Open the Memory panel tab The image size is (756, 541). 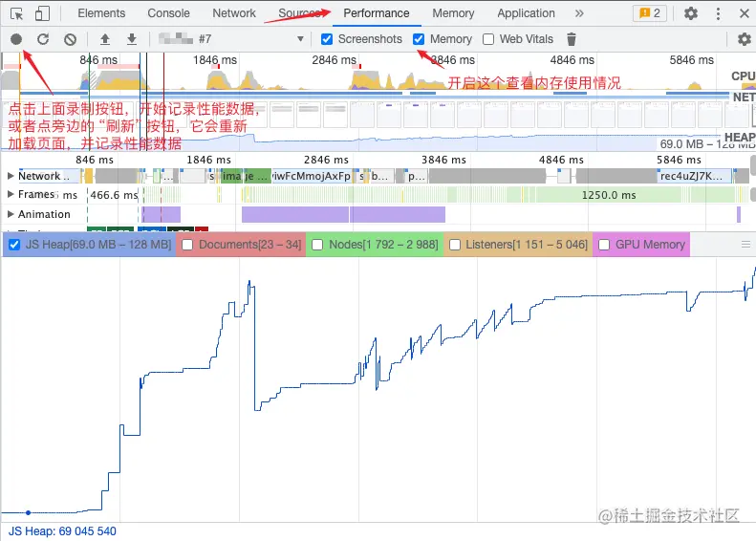pyautogui.click(x=453, y=13)
